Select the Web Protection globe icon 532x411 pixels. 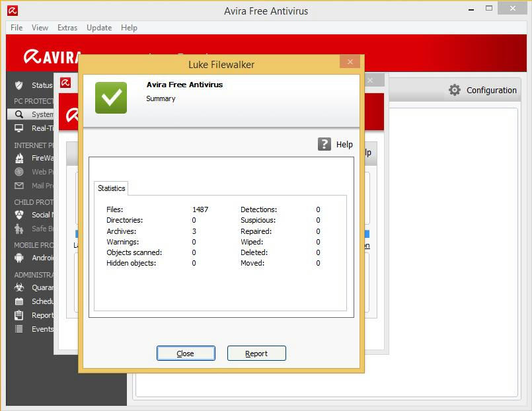[x=19, y=172]
